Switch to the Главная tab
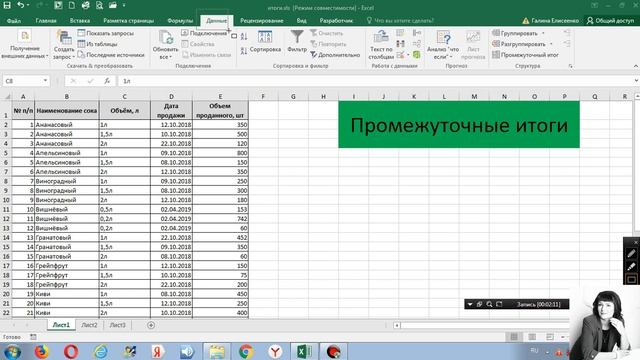This screenshot has width=640, height=360. tap(46, 20)
